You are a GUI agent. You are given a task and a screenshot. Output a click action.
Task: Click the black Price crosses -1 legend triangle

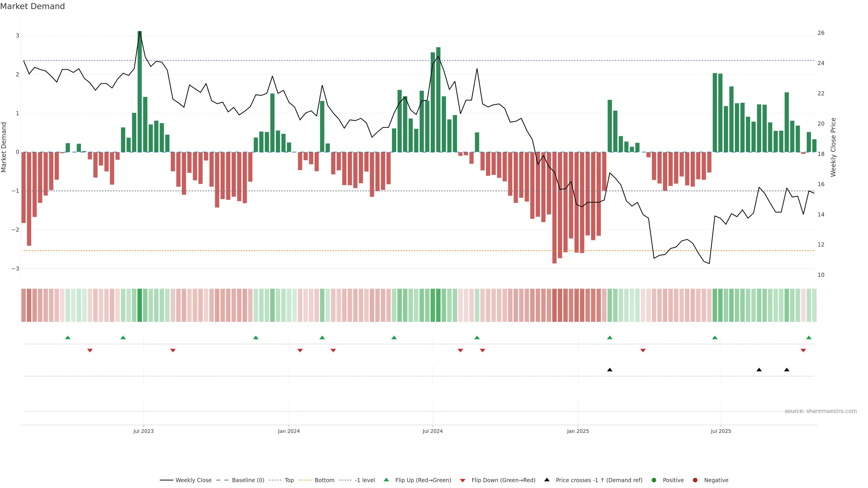click(x=547, y=480)
